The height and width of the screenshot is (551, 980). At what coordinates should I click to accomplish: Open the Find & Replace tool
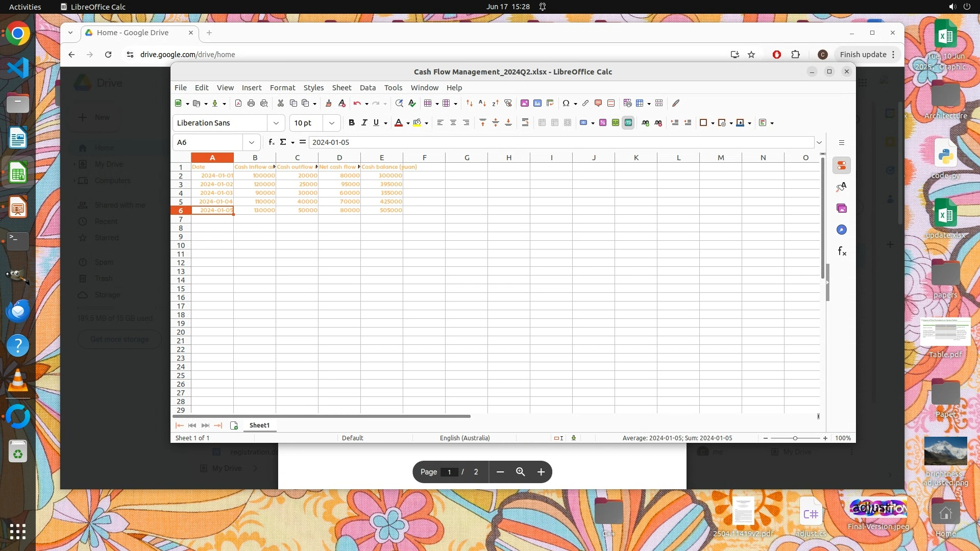[399, 103]
